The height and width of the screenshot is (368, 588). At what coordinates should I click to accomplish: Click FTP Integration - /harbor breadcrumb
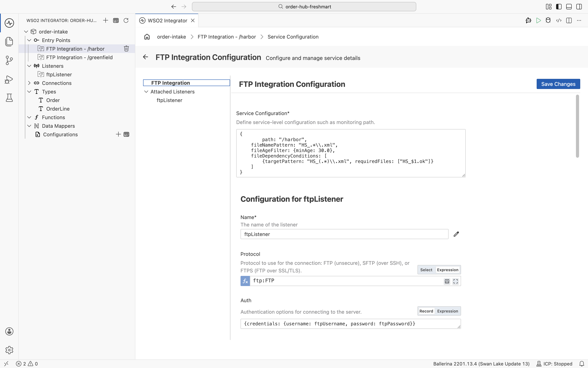click(227, 37)
